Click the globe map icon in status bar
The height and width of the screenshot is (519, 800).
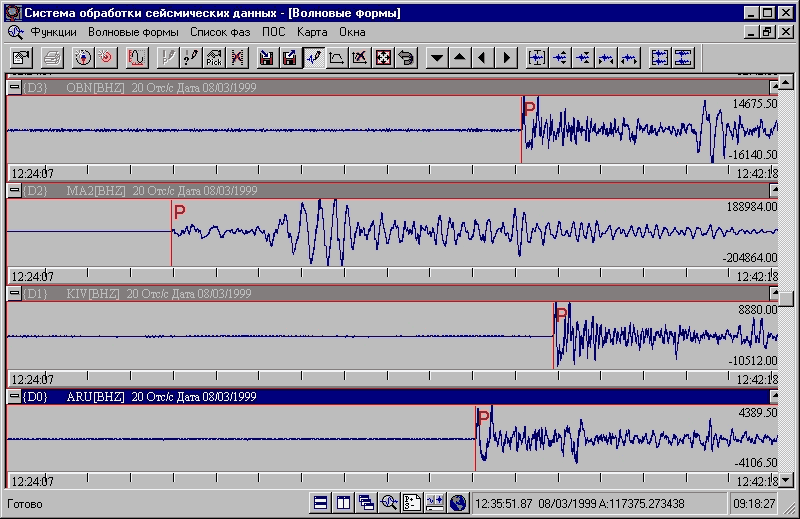pos(458,503)
